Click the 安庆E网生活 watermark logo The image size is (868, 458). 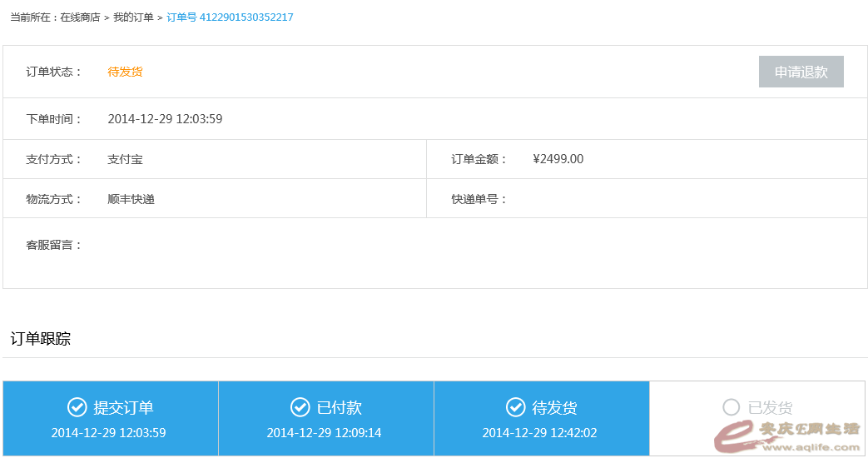click(x=788, y=436)
